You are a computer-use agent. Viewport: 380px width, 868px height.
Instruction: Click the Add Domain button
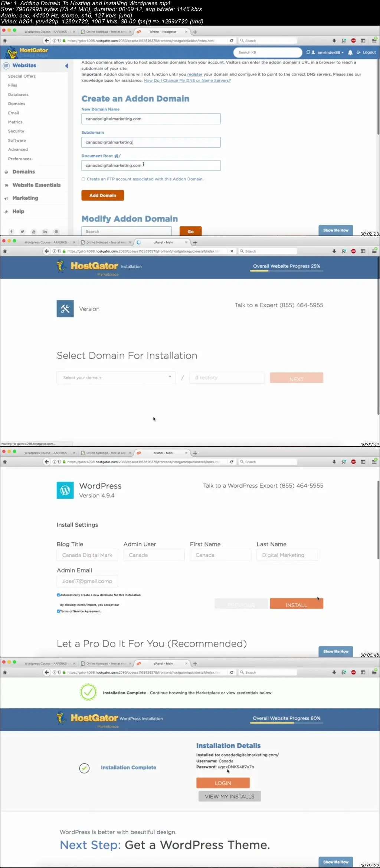pos(103,195)
